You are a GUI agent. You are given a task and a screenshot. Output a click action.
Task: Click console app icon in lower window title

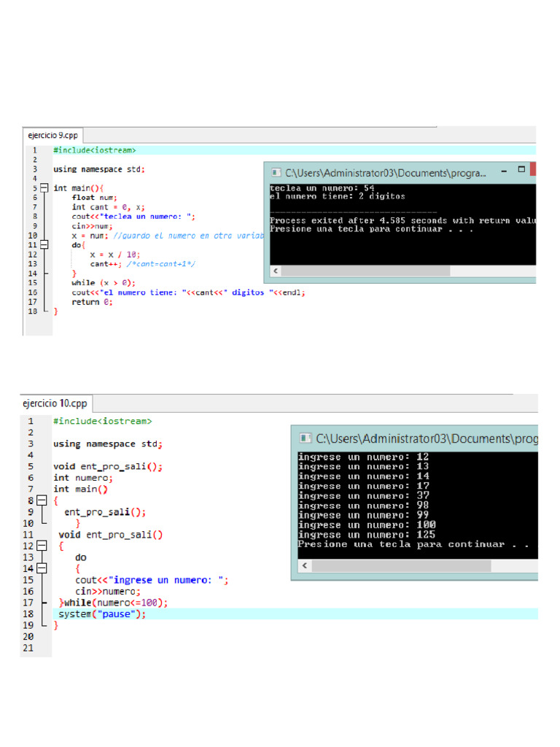(x=306, y=438)
